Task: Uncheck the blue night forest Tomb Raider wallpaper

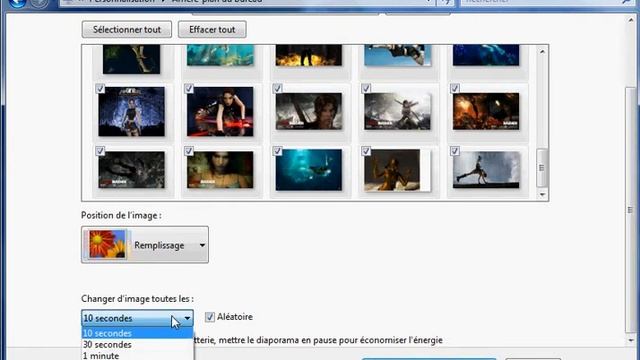Action: click(x=100, y=89)
